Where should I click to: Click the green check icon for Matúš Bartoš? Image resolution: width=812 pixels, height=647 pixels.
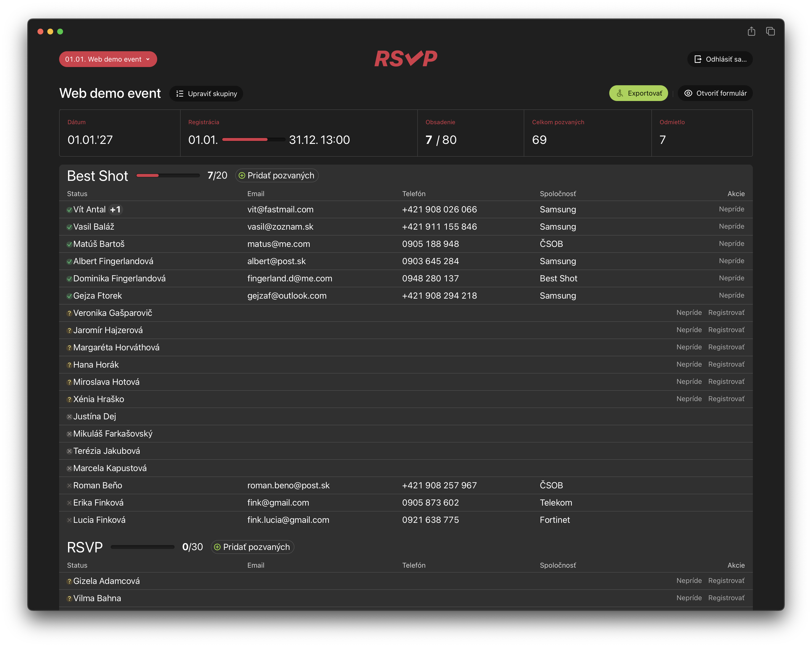pos(69,244)
